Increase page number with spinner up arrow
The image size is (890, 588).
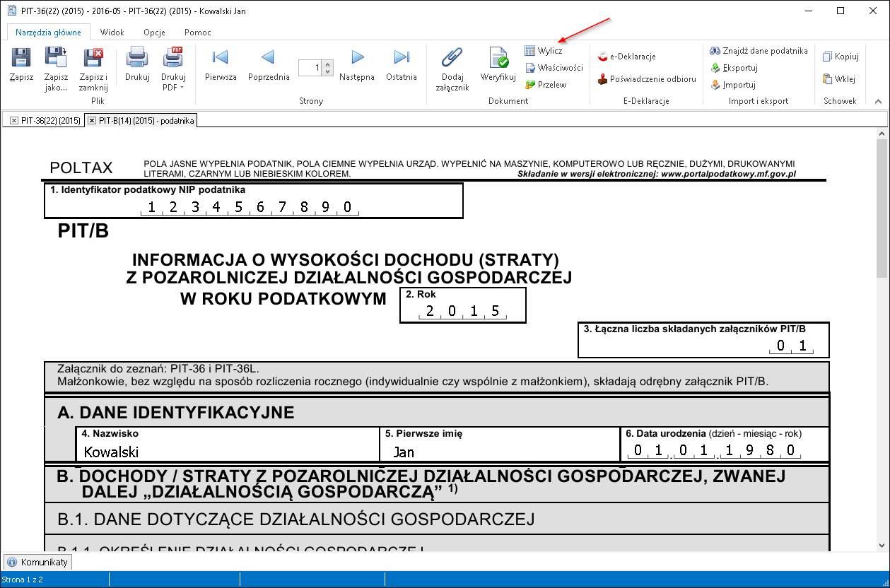pos(327,64)
